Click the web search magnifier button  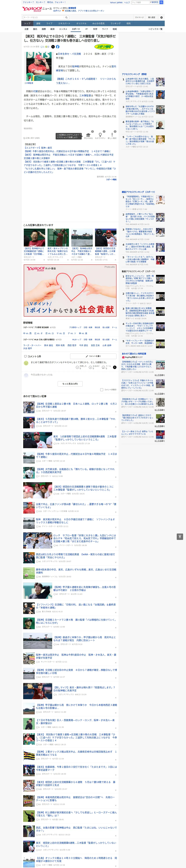(x=161, y=2)
